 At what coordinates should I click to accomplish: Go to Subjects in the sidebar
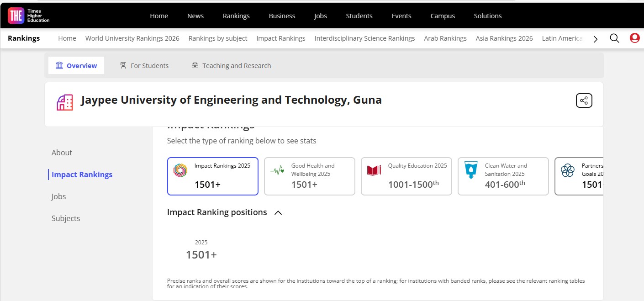66,218
